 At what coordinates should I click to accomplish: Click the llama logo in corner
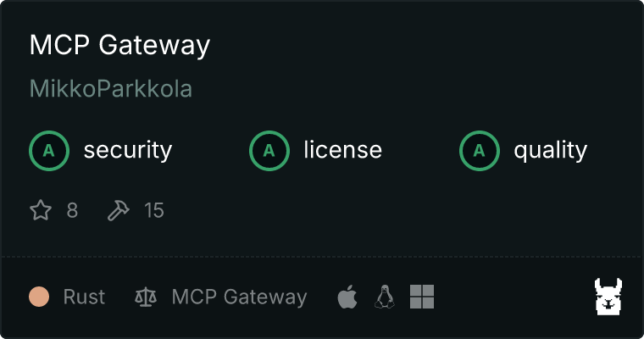[x=608, y=297]
